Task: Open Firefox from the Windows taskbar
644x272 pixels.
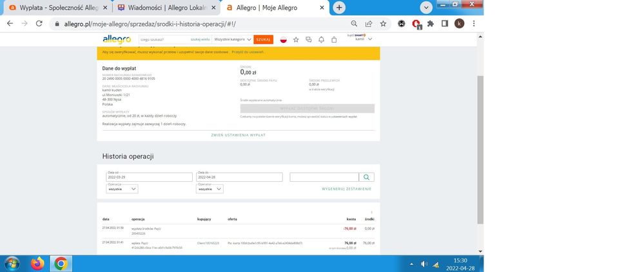Action: (x=37, y=263)
